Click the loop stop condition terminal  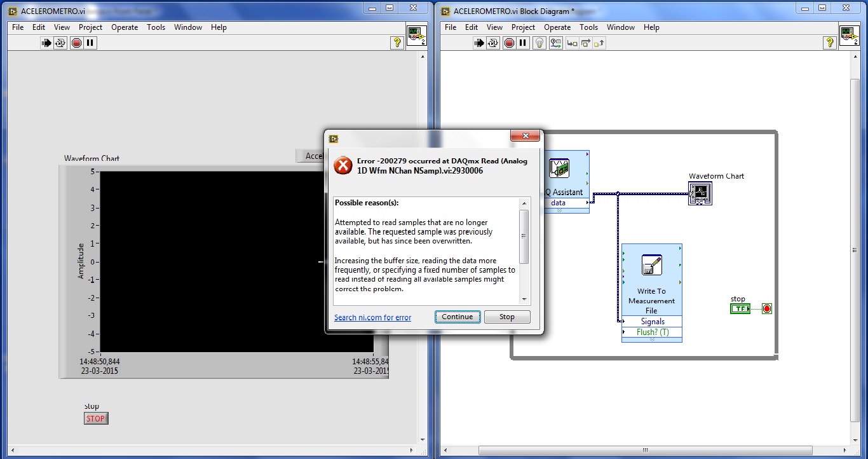pos(766,309)
